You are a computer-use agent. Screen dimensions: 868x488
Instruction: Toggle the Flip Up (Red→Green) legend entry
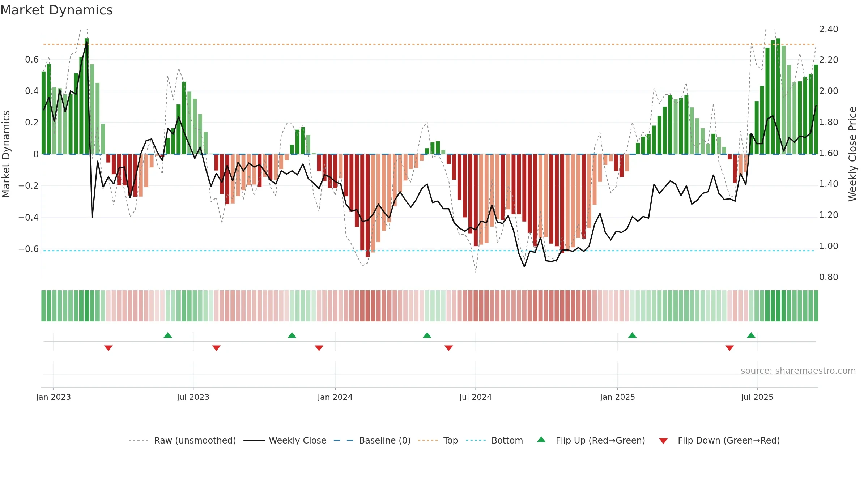591,440
